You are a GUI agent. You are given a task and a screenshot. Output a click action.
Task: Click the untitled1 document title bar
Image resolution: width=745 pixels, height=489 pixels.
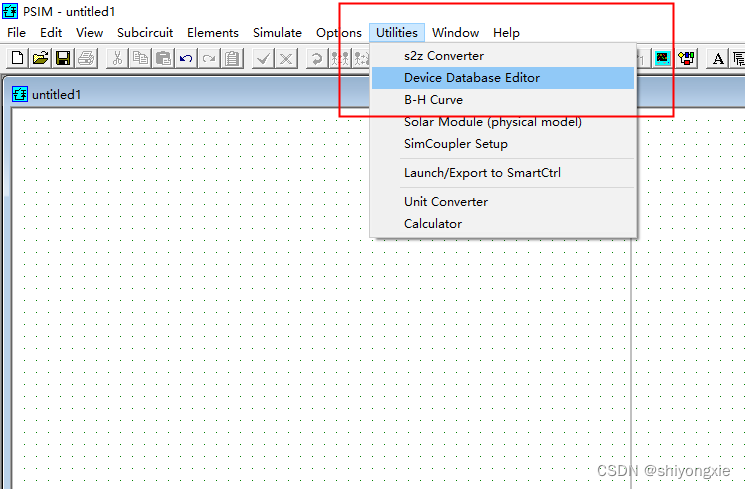(x=190, y=94)
